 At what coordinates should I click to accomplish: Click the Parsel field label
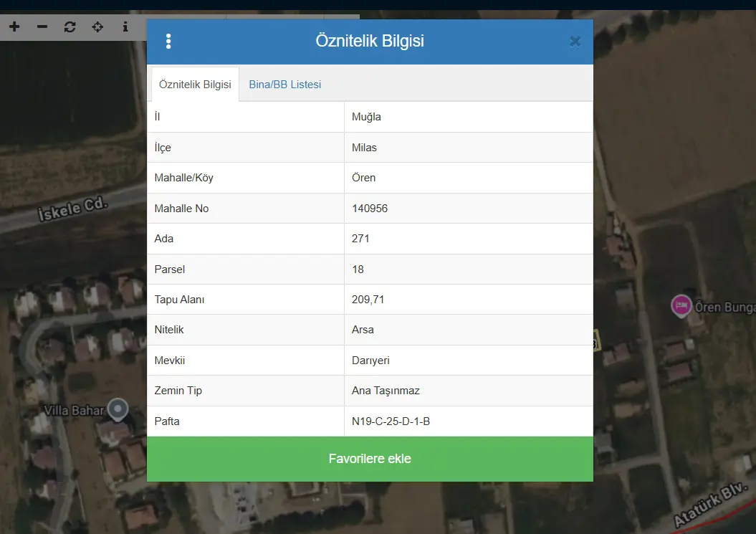[169, 270]
